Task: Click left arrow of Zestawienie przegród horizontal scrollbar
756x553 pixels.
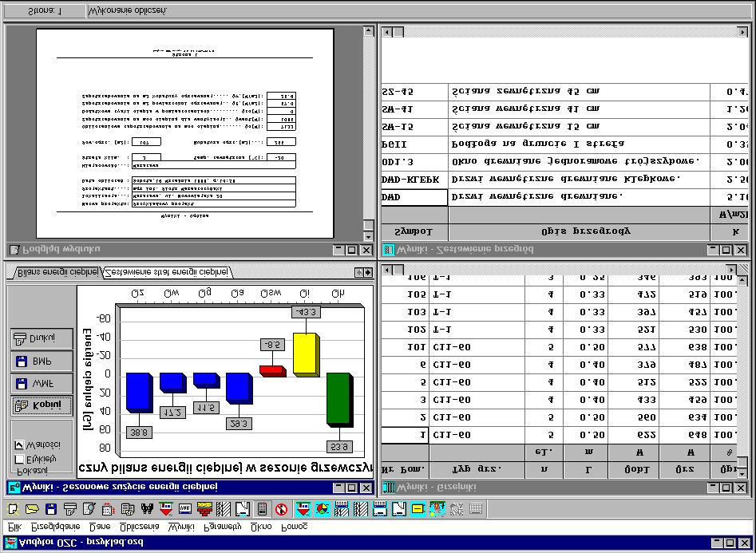Action: pos(386,32)
